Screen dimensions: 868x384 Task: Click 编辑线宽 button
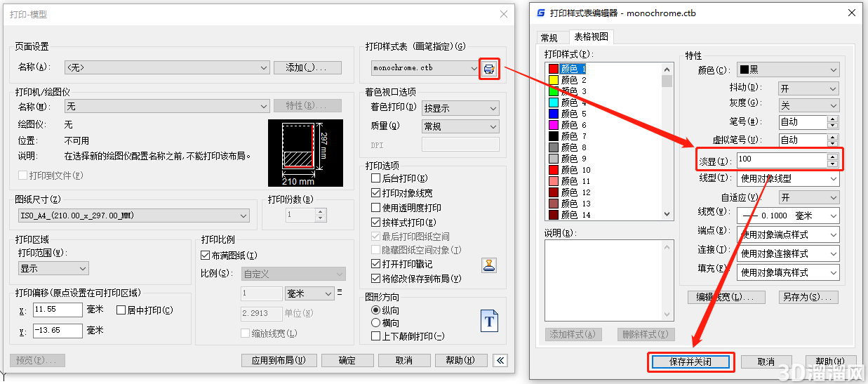point(726,297)
